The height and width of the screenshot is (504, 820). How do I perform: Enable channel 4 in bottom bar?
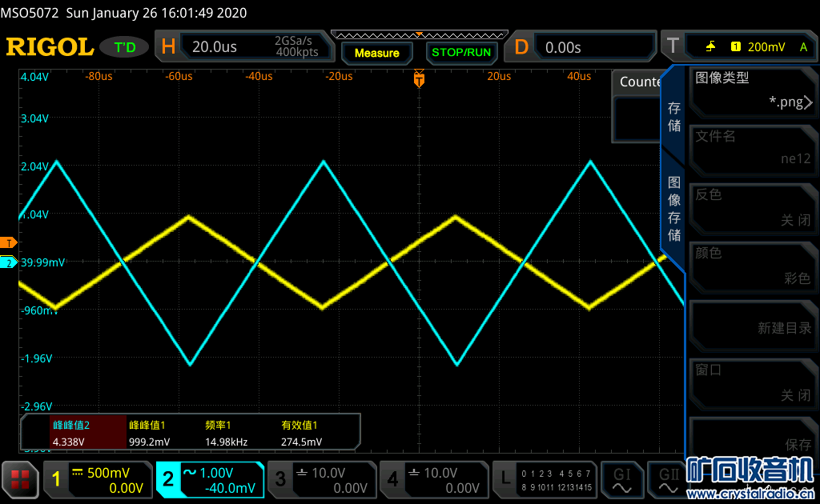point(433,479)
